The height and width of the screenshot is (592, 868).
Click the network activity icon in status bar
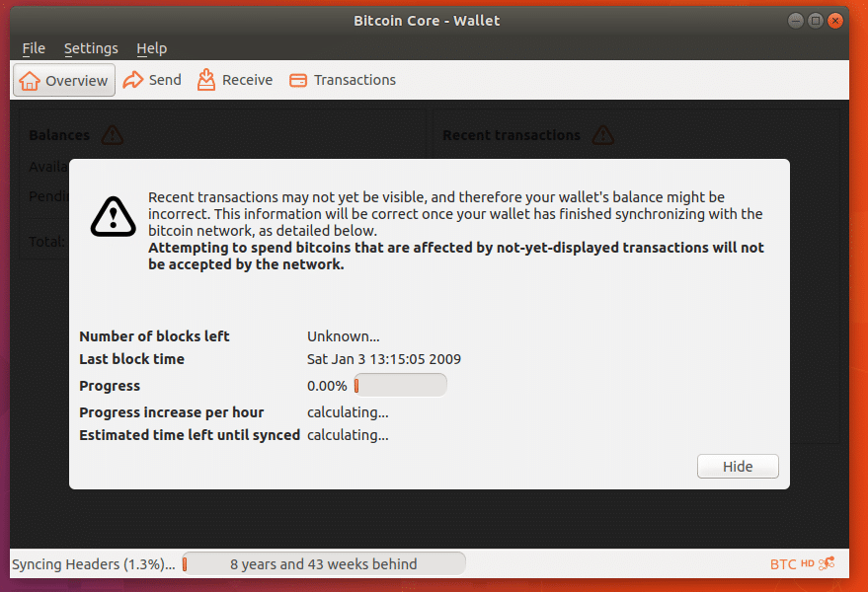[x=827, y=563]
